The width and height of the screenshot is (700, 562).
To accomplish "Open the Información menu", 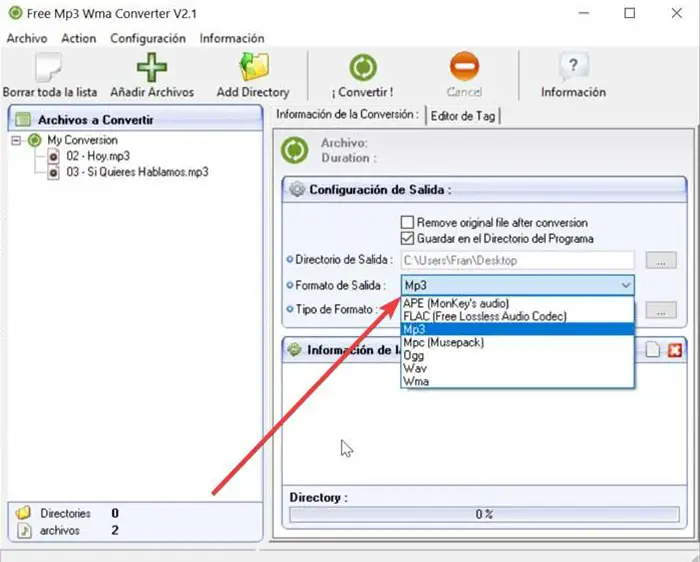I will pyautogui.click(x=232, y=38).
